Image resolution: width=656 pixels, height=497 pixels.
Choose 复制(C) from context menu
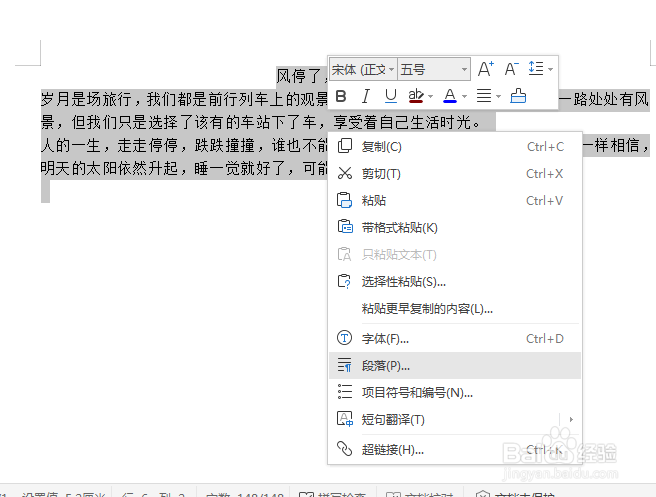click(455, 147)
